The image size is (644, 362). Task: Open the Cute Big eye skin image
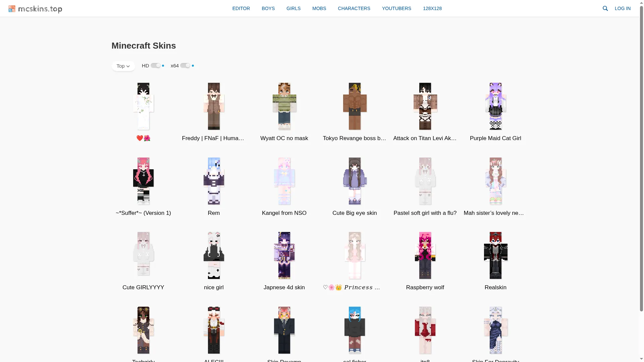tap(355, 181)
